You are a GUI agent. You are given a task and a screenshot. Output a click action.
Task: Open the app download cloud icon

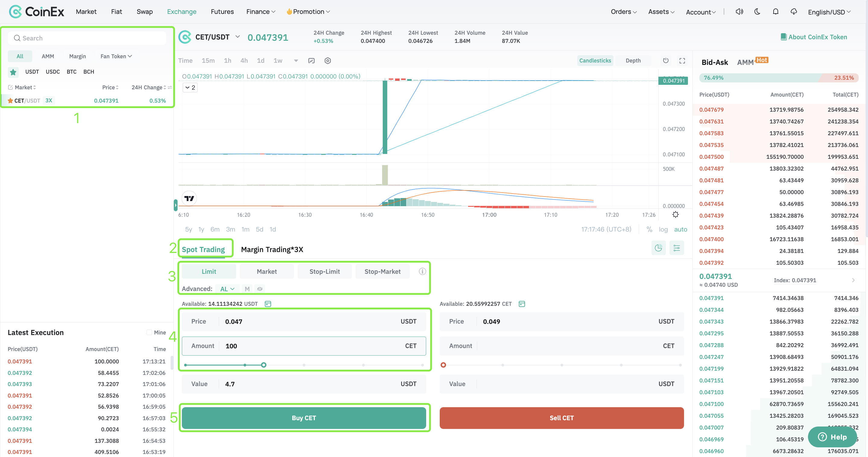794,12
